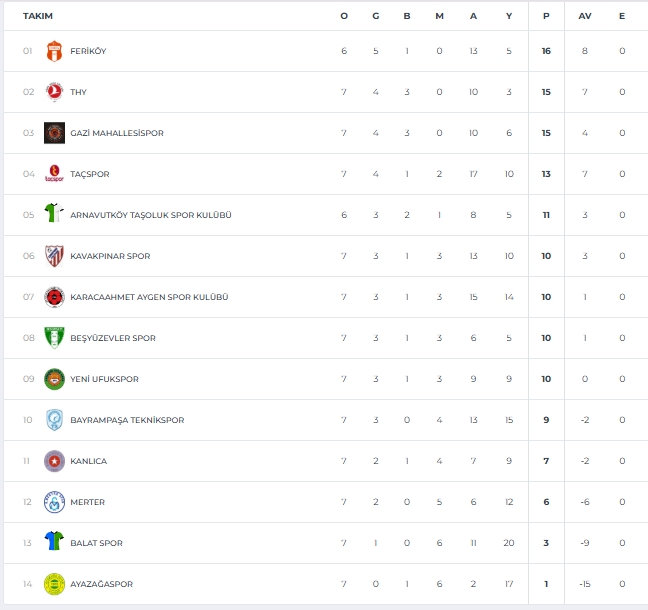This screenshot has height=610, width=648.
Task: Click the Taçspor team logo
Action: point(54,174)
